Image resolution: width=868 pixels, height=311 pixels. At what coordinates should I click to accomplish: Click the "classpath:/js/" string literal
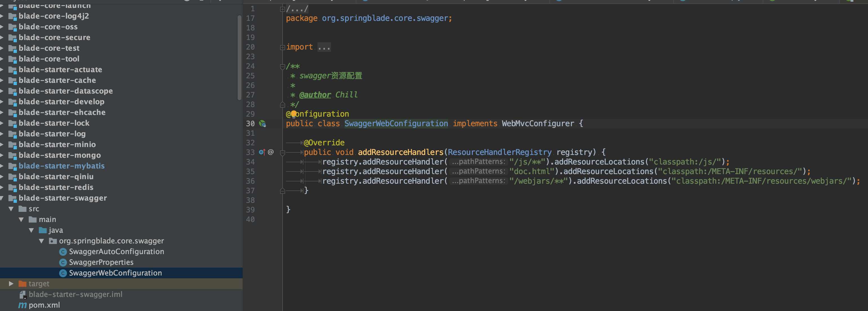(685, 162)
